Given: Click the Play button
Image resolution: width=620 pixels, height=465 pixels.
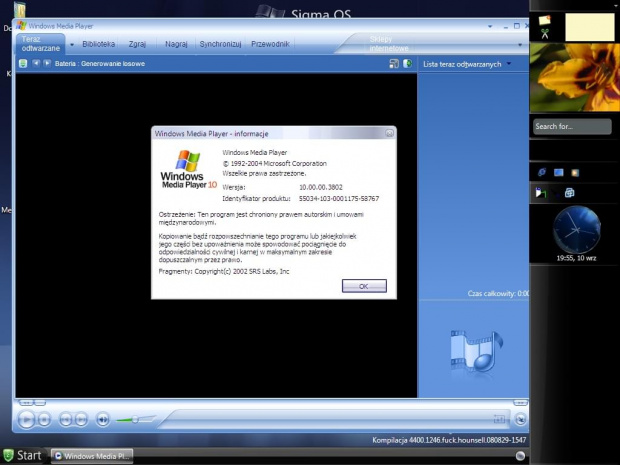Looking at the screenshot, I should pos(26,419).
